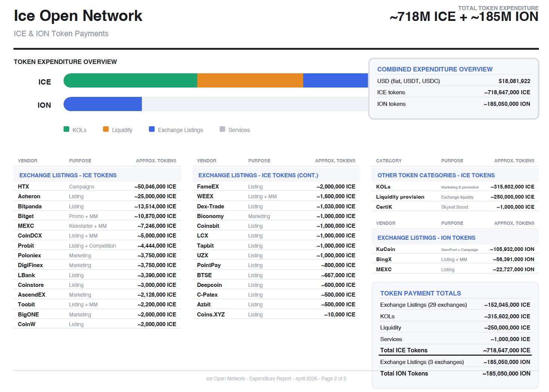Click the green segment of the ICE bar
This screenshot has height=392, width=549.
pos(130,80)
